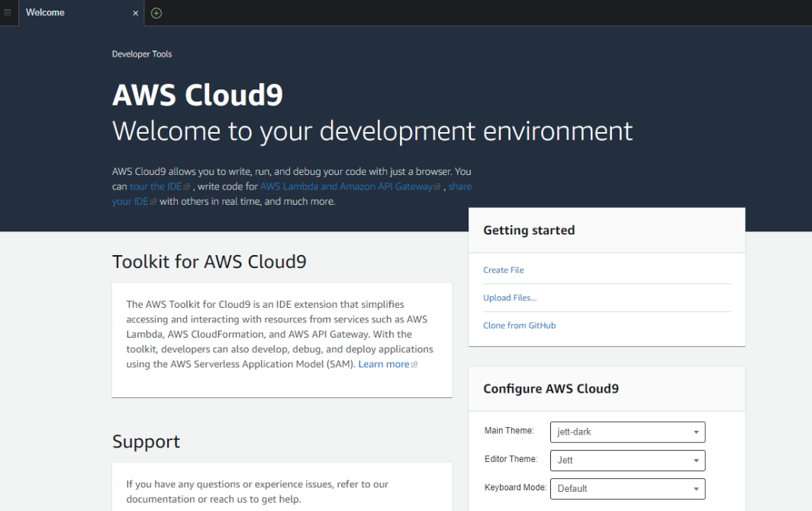Close the Welcome tab with its X
812x511 pixels.
136,13
